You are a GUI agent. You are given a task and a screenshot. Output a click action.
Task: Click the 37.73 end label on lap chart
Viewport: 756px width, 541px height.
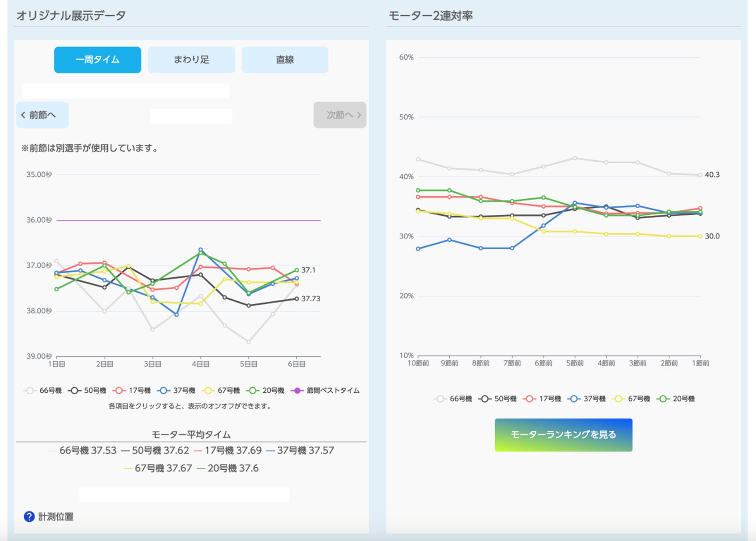[x=311, y=299]
